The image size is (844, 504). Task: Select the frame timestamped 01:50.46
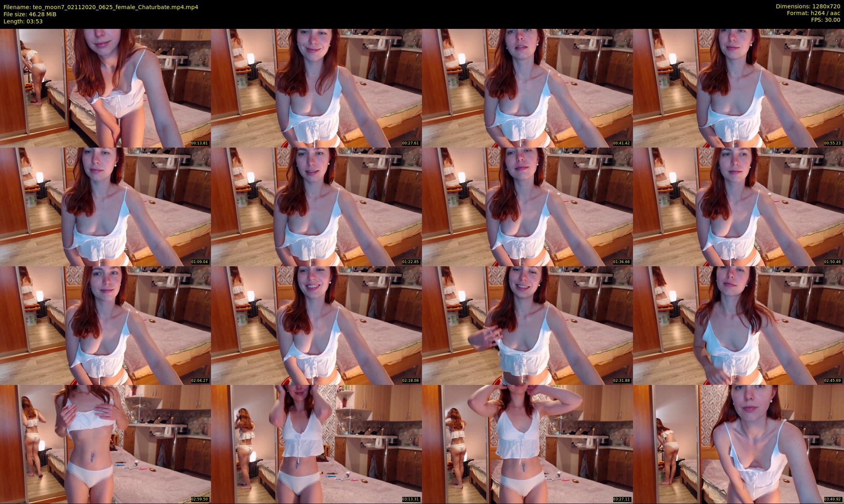coord(738,207)
